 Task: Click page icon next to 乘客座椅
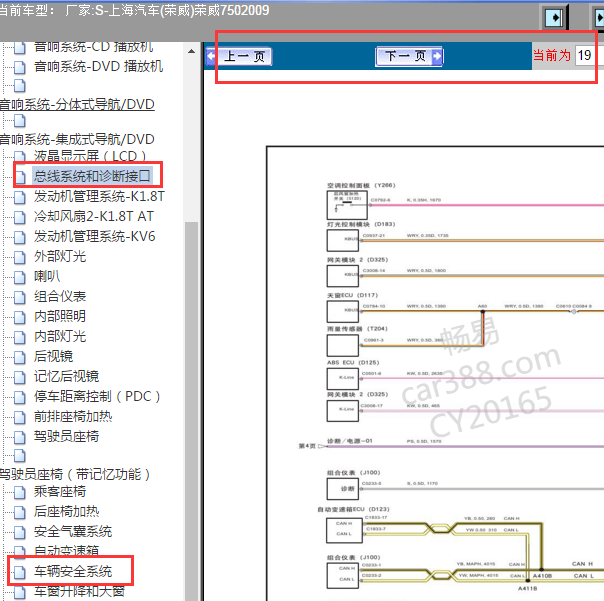20,492
